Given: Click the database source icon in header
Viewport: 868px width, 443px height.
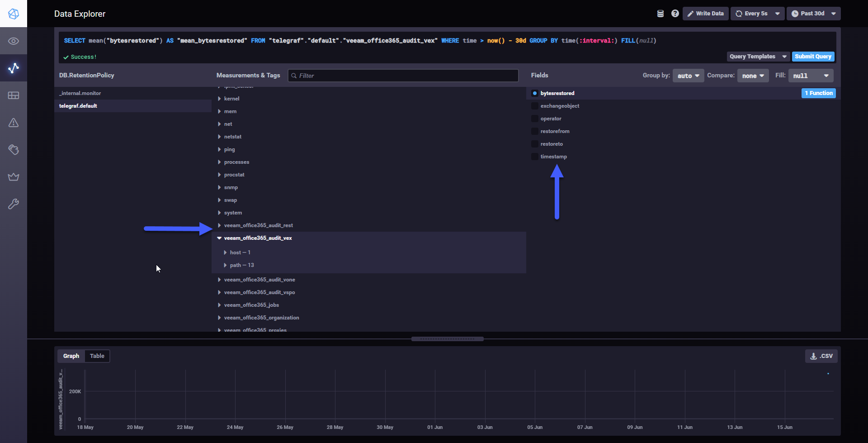Looking at the screenshot, I should click(x=660, y=14).
